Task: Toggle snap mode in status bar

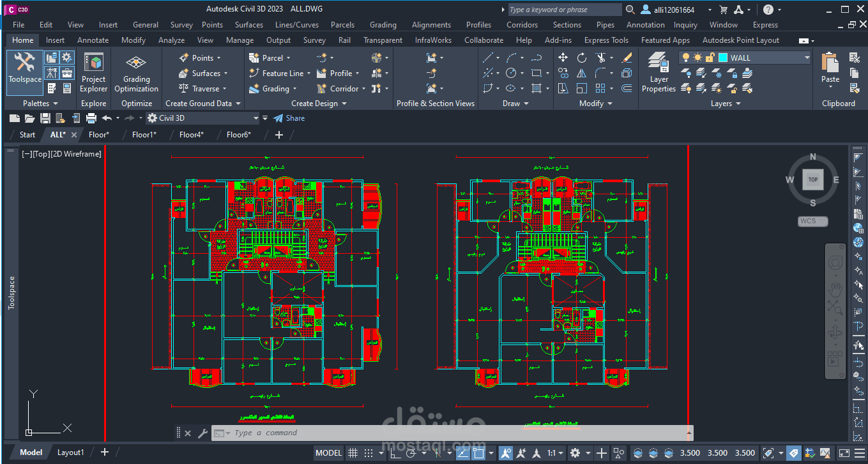Action: click(368, 453)
